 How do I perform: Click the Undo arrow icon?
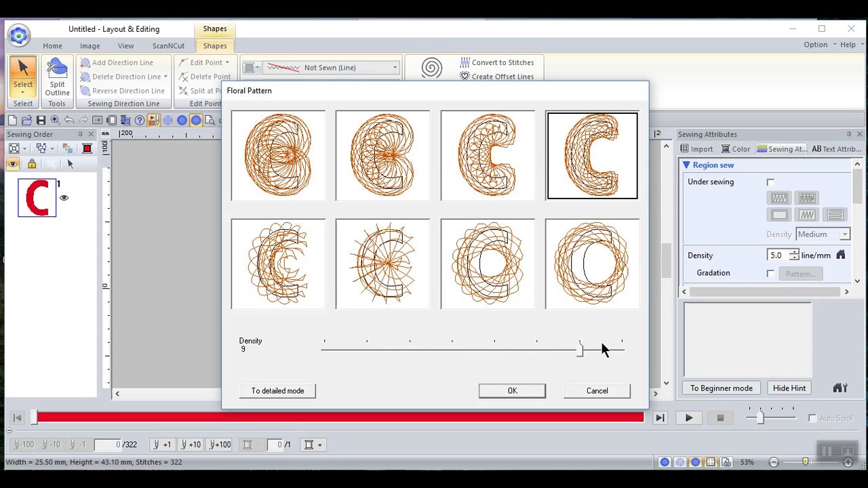point(69,121)
